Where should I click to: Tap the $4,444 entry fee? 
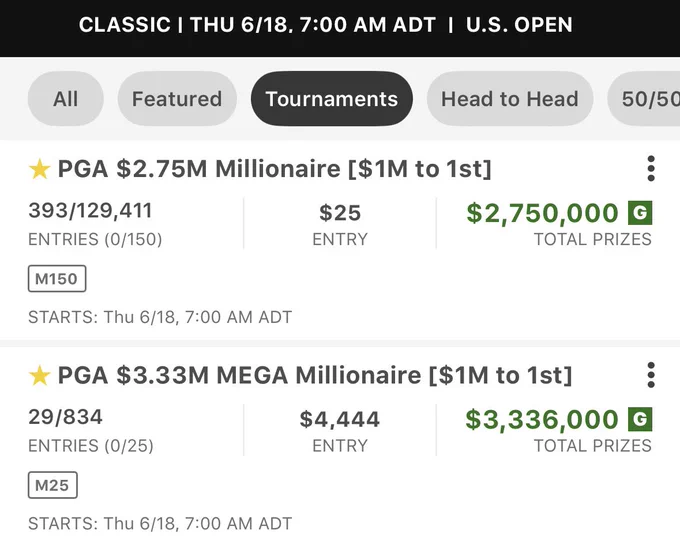pos(340,419)
